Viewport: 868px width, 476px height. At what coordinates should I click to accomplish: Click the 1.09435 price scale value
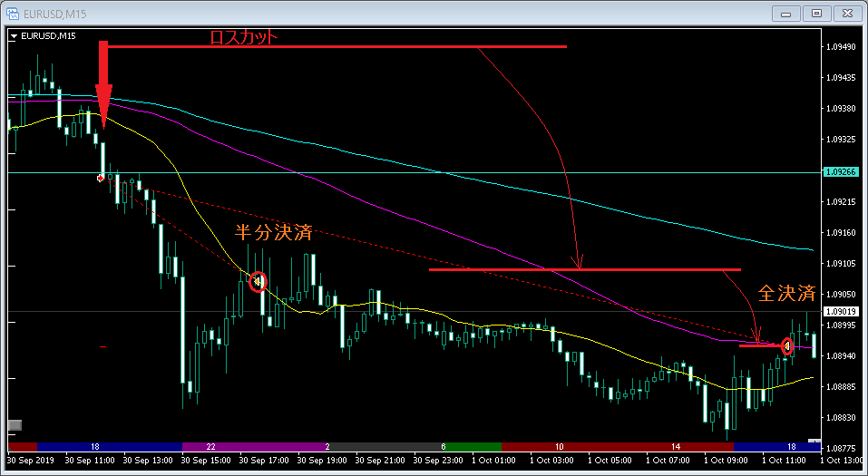(840, 78)
